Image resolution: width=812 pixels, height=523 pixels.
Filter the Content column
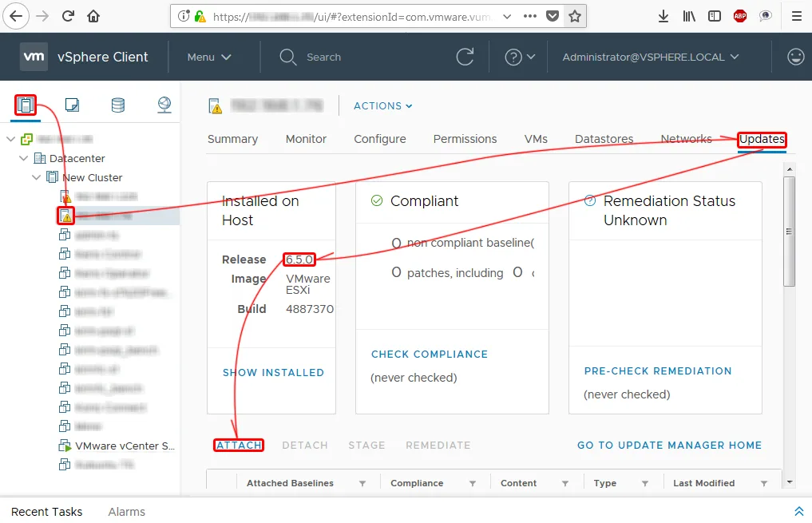(565, 483)
